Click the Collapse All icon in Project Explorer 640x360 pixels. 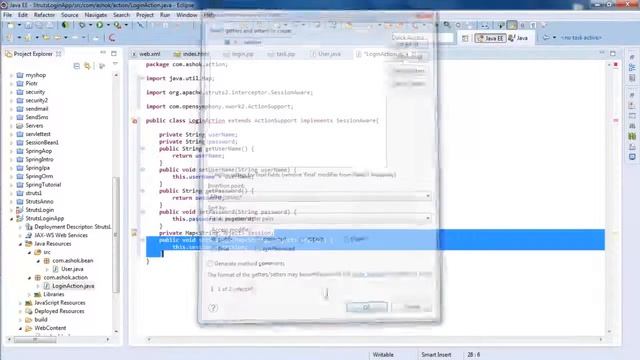[x=76, y=66]
